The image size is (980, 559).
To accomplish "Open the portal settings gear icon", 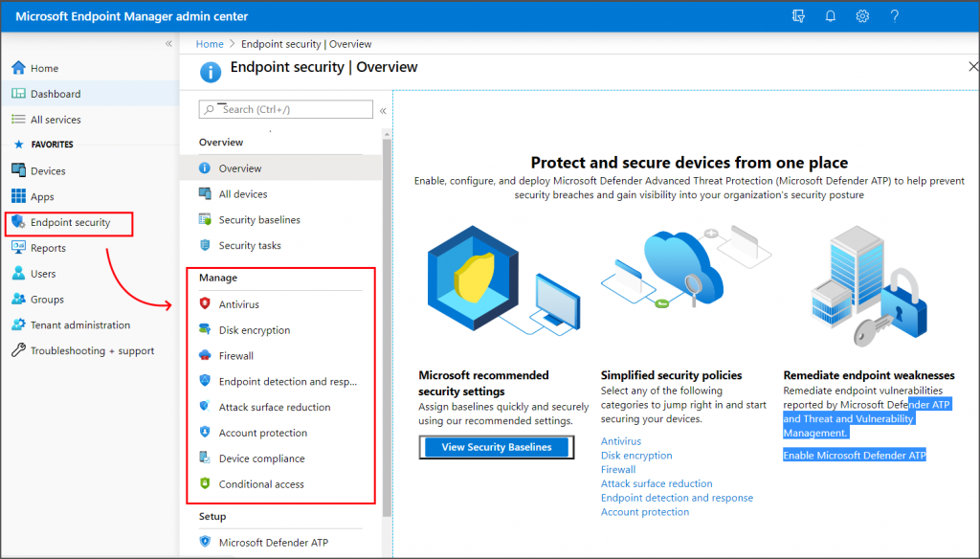I will click(x=862, y=16).
